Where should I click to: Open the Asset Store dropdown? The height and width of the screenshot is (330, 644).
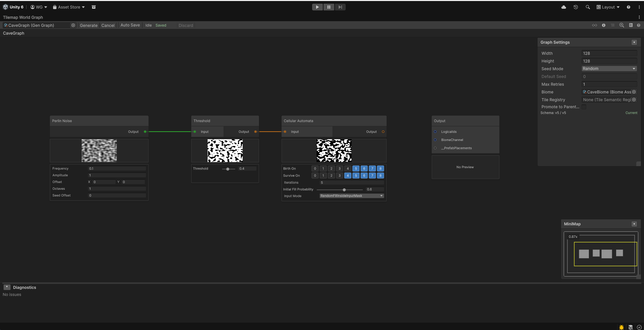(x=69, y=7)
